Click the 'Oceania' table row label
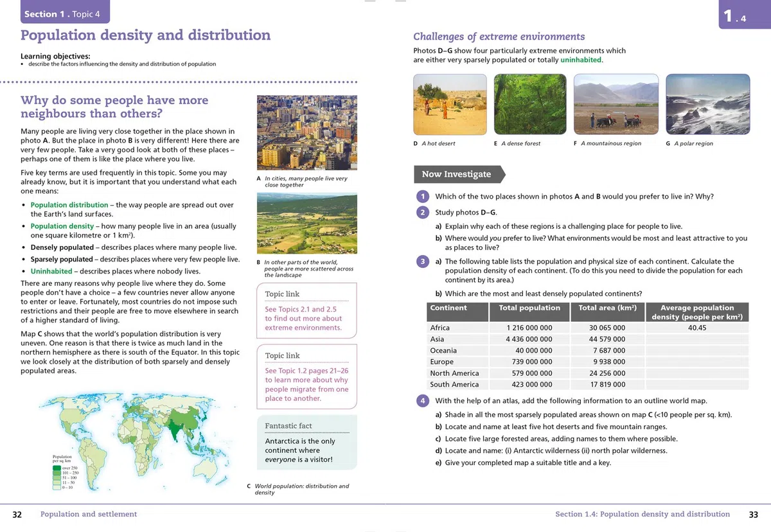The image size is (771, 532). click(x=443, y=351)
